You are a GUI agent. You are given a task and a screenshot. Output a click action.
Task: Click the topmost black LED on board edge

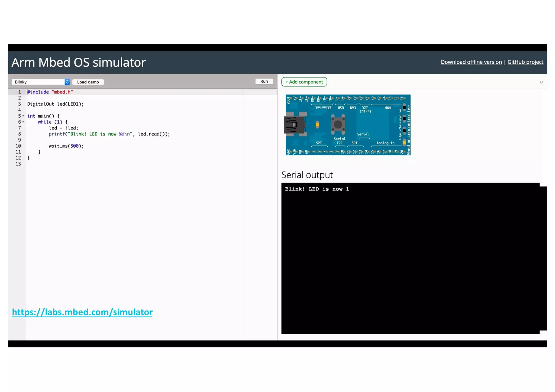coord(404,107)
